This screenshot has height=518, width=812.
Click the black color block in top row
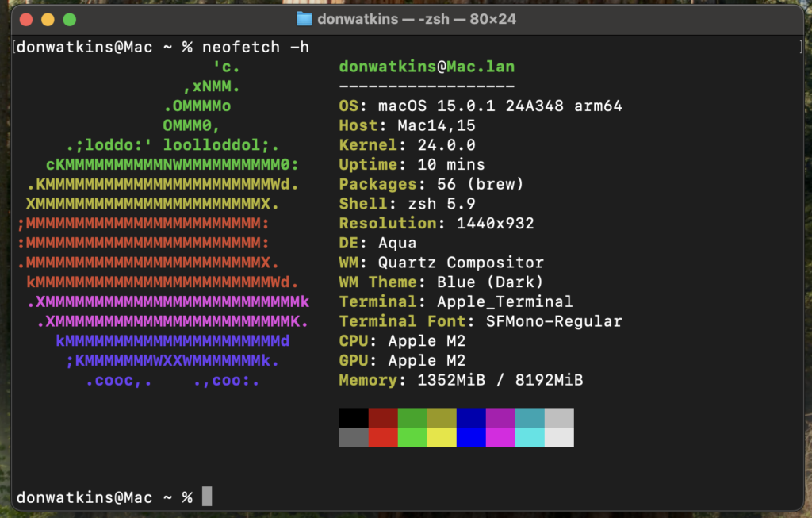click(x=354, y=417)
